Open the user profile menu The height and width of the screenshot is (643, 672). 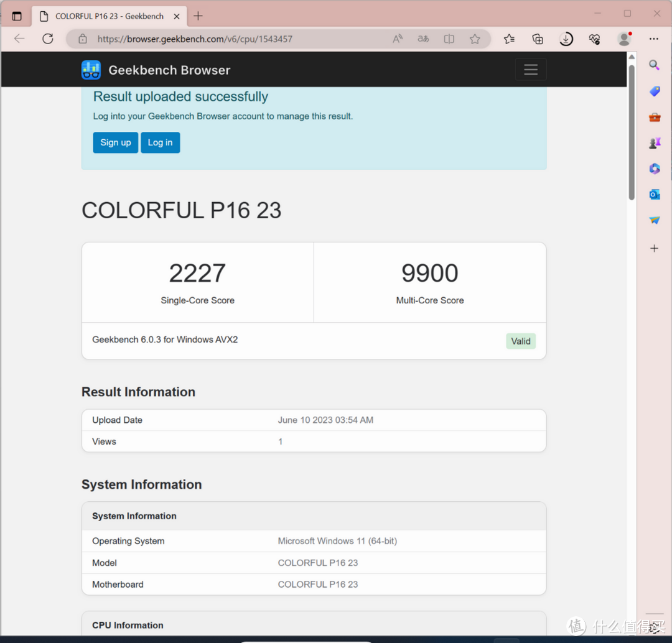[625, 39]
